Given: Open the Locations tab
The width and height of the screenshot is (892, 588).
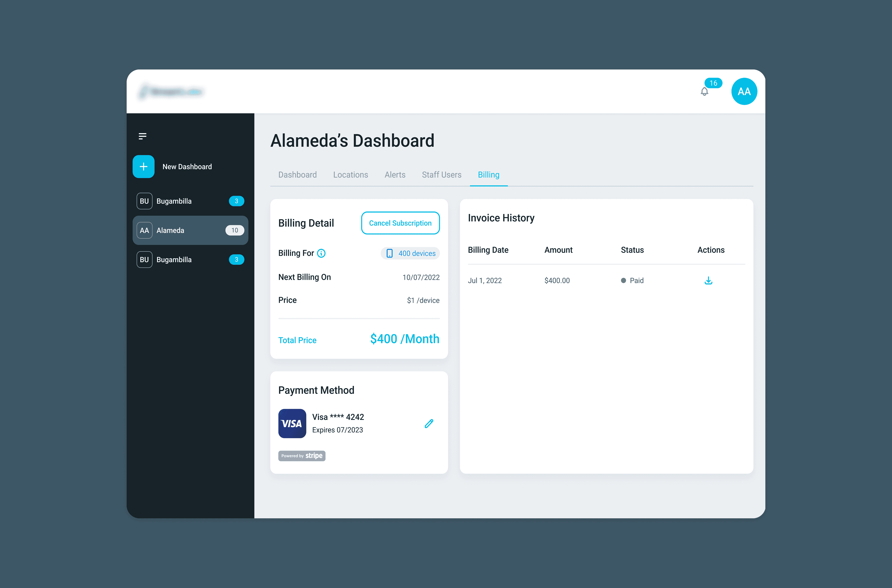Looking at the screenshot, I should (351, 175).
